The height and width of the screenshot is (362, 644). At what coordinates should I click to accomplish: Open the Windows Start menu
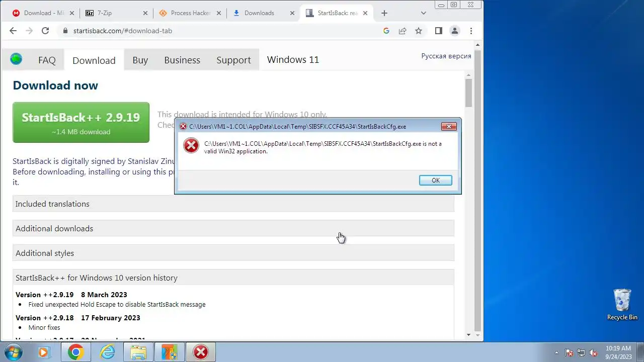pyautogui.click(x=13, y=352)
